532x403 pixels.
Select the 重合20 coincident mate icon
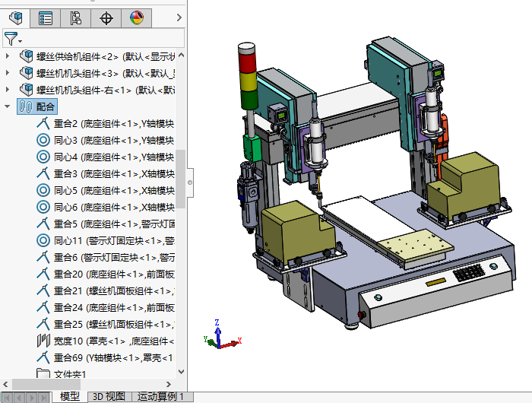(43, 274)
